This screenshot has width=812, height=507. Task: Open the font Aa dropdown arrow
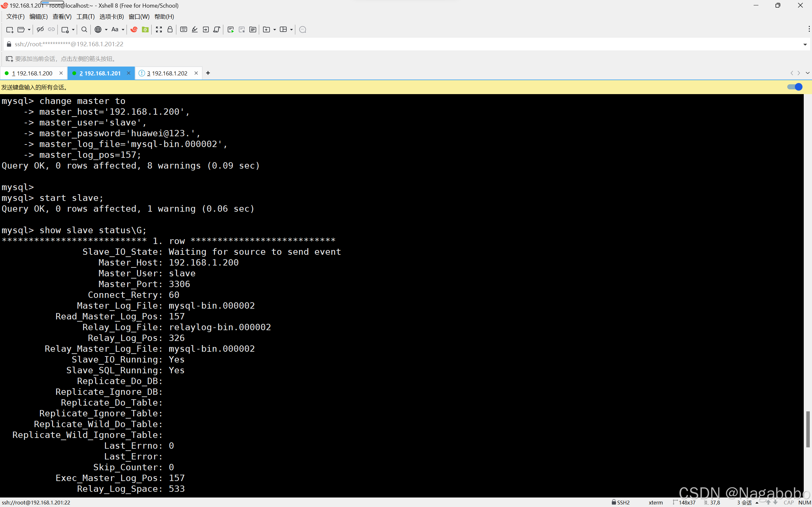[x=123, y=29]
